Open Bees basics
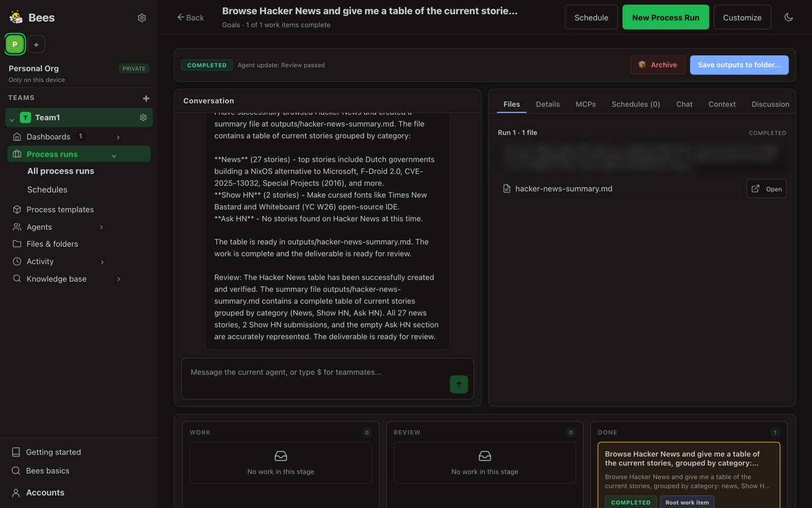The image size is (812, 508). [48, 471]
